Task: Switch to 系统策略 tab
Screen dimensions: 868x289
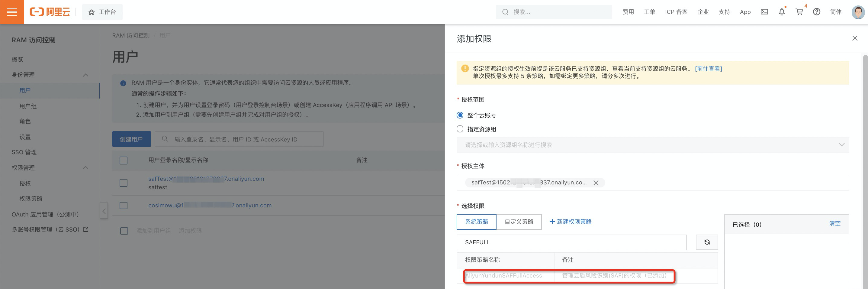Action: click(x=477, y=222)
